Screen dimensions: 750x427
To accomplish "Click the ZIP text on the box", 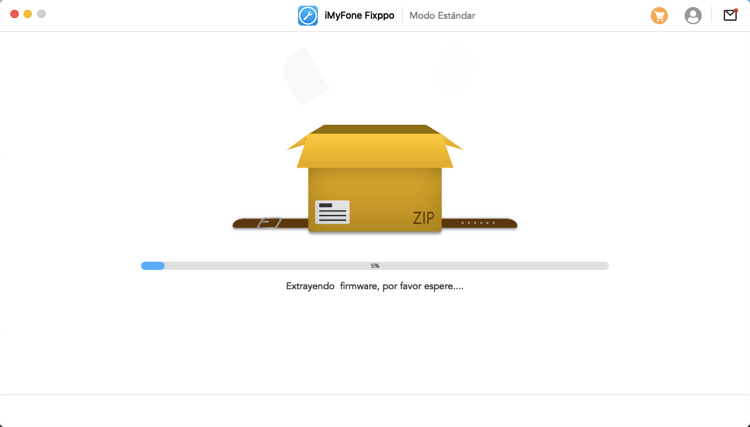I will pos(424,218).
